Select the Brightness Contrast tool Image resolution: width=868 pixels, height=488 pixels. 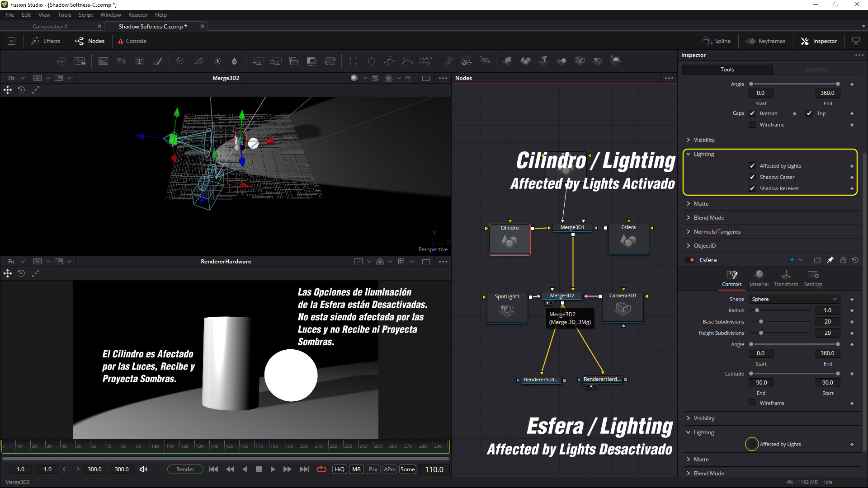click(217, 61)
